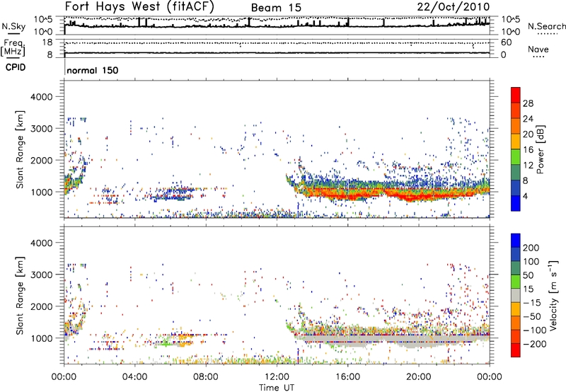Viewport: 566px width, 392px height.
Task: Select Power colorbar segment between 20 and 24
Action: 516,126
